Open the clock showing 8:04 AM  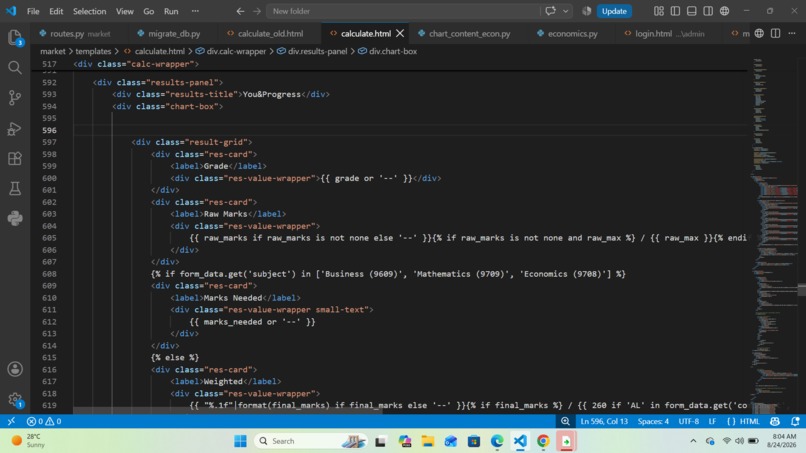coord(781,441)
